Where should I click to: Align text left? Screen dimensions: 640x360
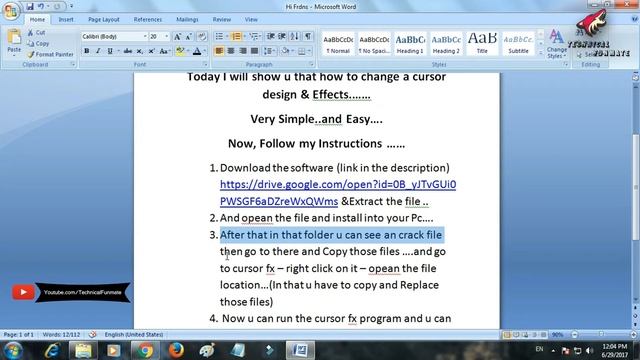219,51
